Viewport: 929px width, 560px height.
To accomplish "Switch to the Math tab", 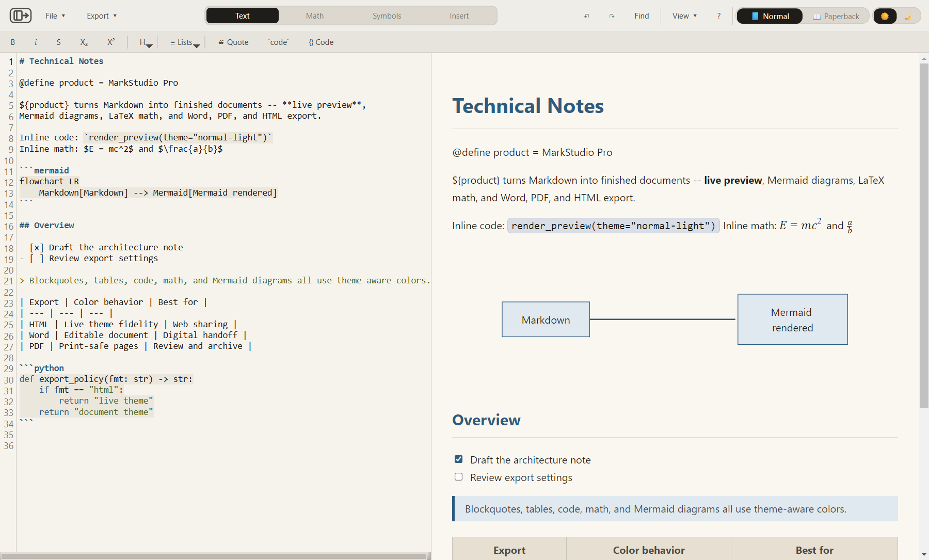I will (315, 16).
